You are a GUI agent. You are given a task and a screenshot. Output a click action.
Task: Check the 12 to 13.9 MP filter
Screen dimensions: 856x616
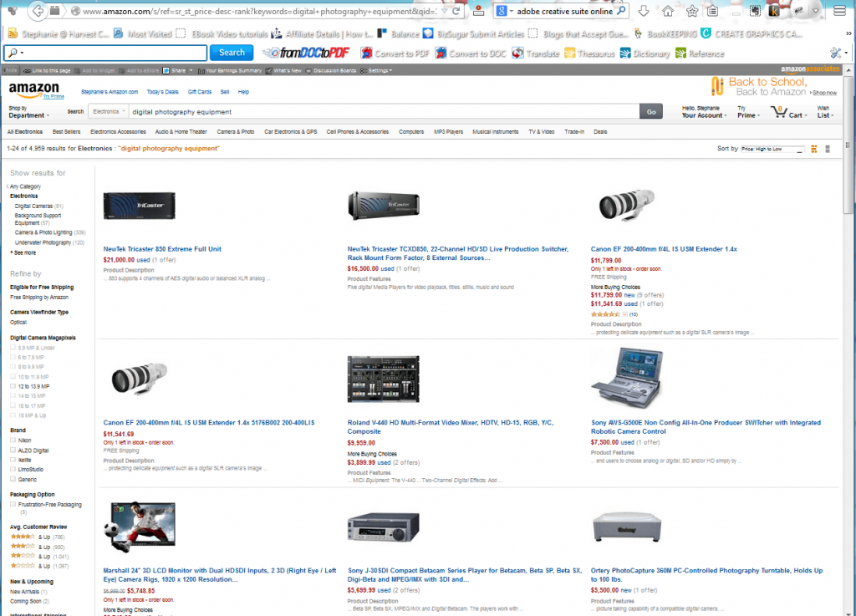13,386
